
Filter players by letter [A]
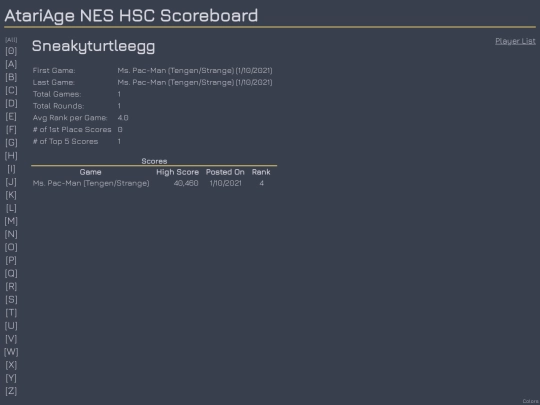tap(11, 64)
